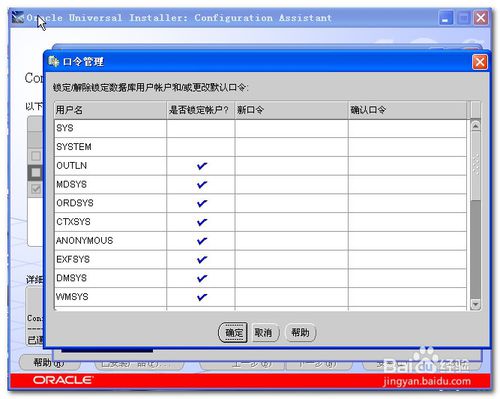Toggle lock checkmark for ORDSYS account
Screen dimensions: 500x399
(x=202, y=203)
